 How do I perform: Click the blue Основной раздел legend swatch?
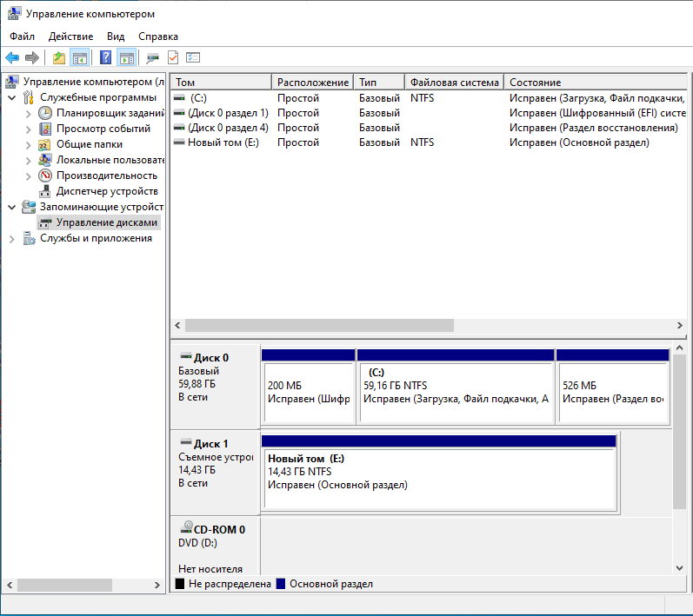pos(281,584)
